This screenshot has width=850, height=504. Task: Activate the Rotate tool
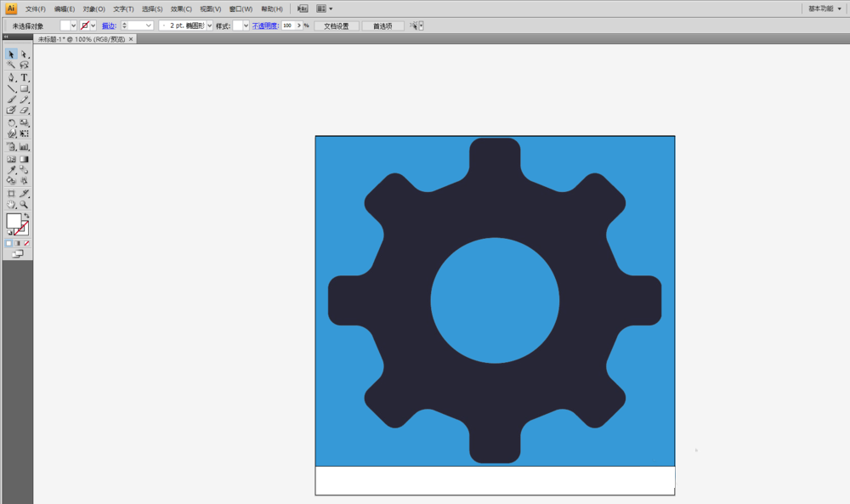[x=11, y=123]
